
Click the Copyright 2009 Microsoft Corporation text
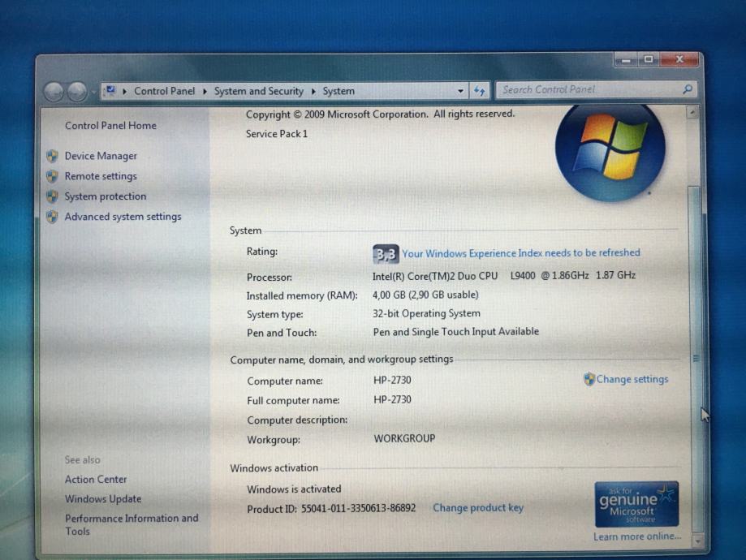[x=380, y=114]
